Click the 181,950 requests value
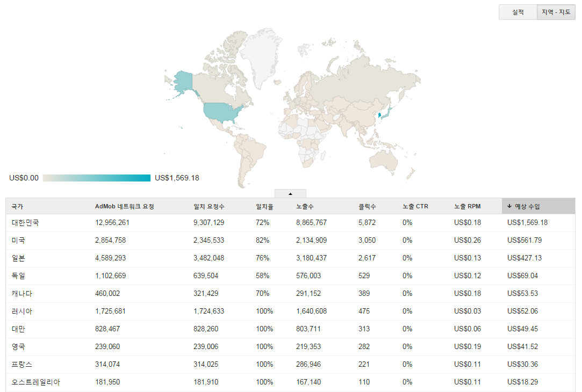 pyautogui.click(x=107, y=382)
